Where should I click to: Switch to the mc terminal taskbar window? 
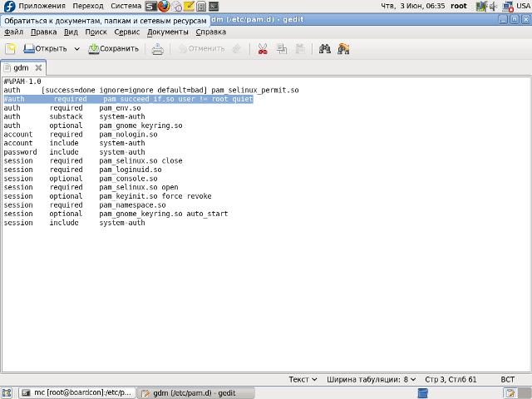75,392
